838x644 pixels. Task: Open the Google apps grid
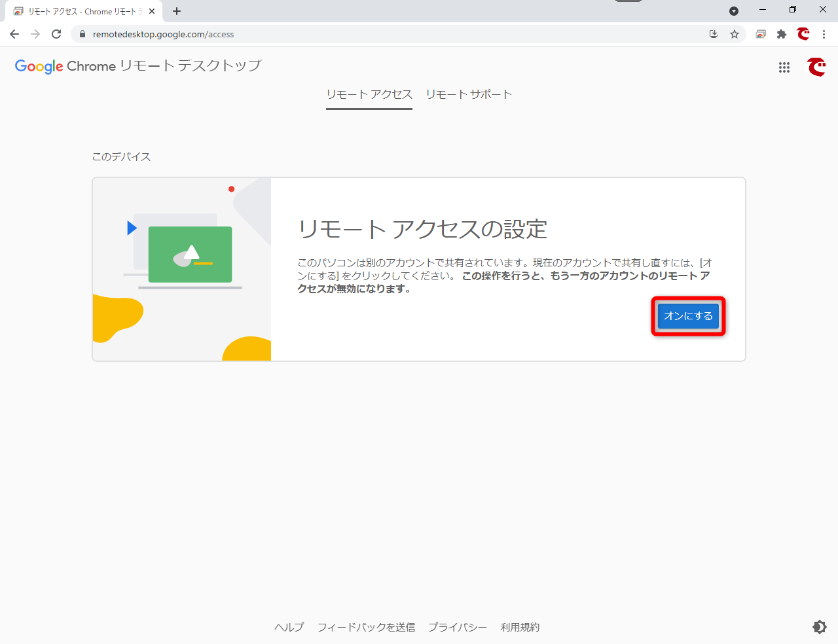[784, 67]
